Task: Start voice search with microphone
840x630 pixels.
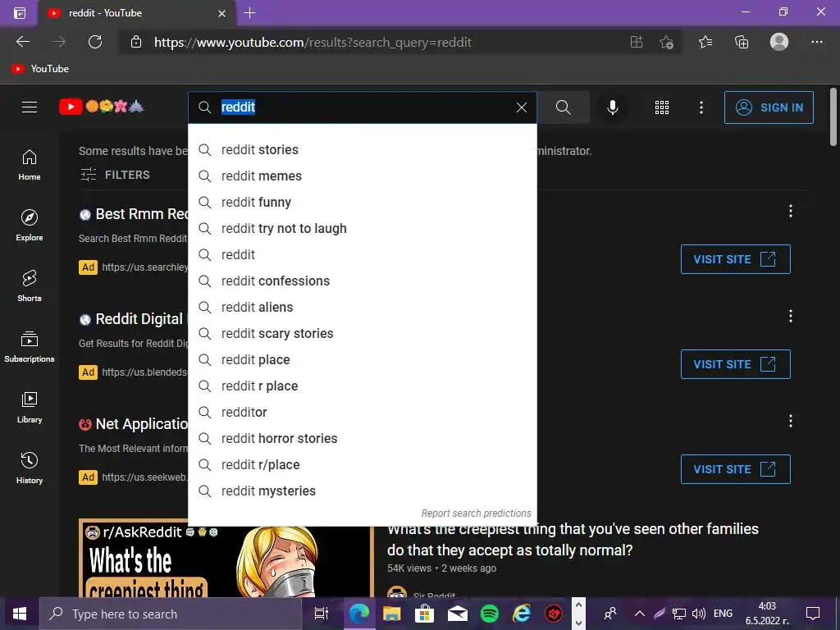Action: click(613, 107)
